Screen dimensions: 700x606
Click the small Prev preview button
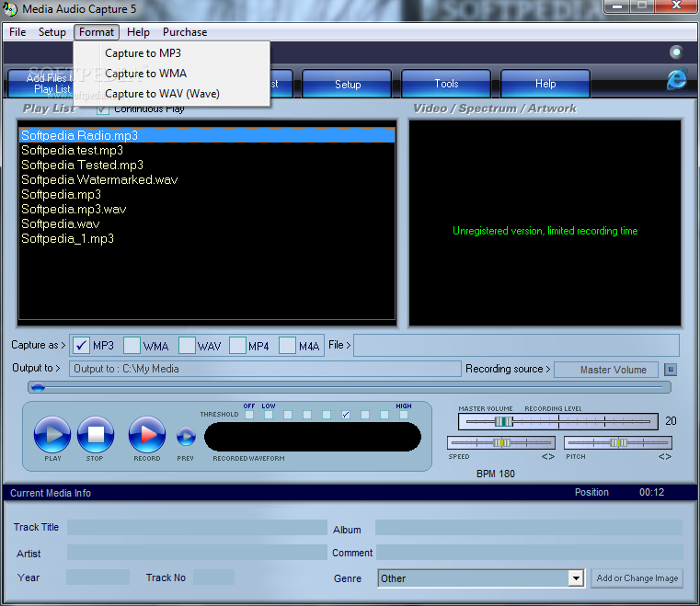tap(186, 437)
